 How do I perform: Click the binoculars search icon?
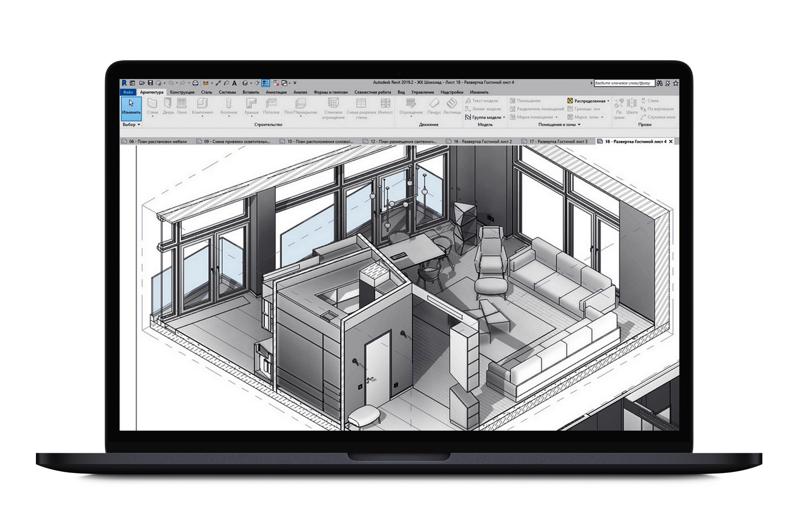[x=660, y=83]
